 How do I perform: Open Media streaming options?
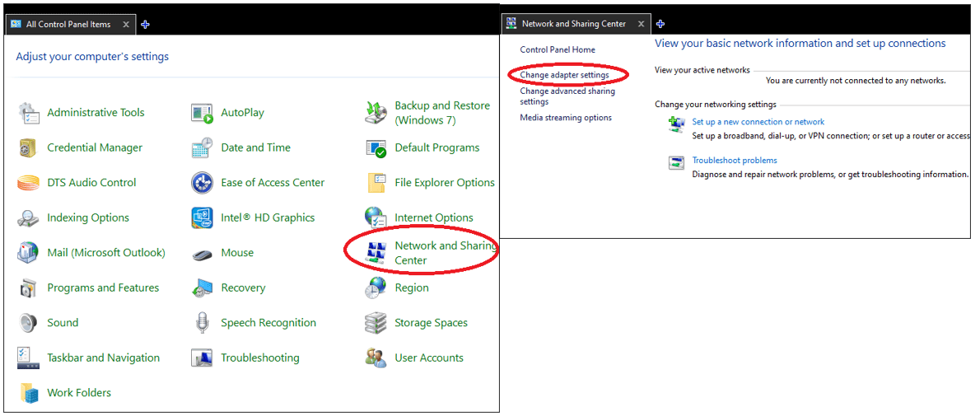coord(566,118)
